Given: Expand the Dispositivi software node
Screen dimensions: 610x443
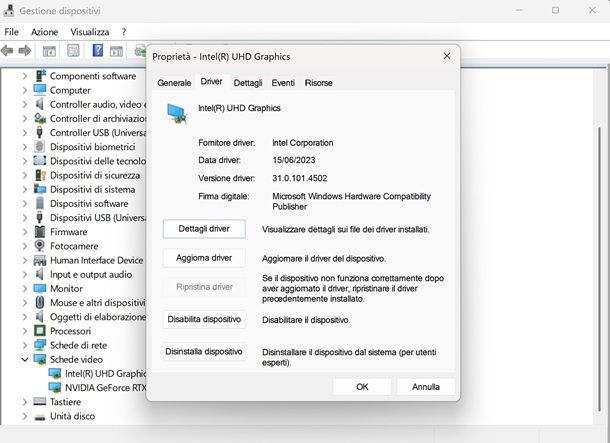Looking at the screenshot, I should coord(25,203).
